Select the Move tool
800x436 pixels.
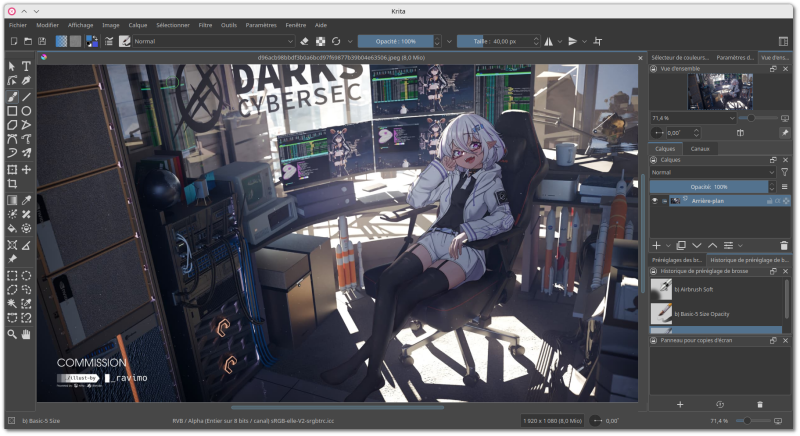(26, 169)
